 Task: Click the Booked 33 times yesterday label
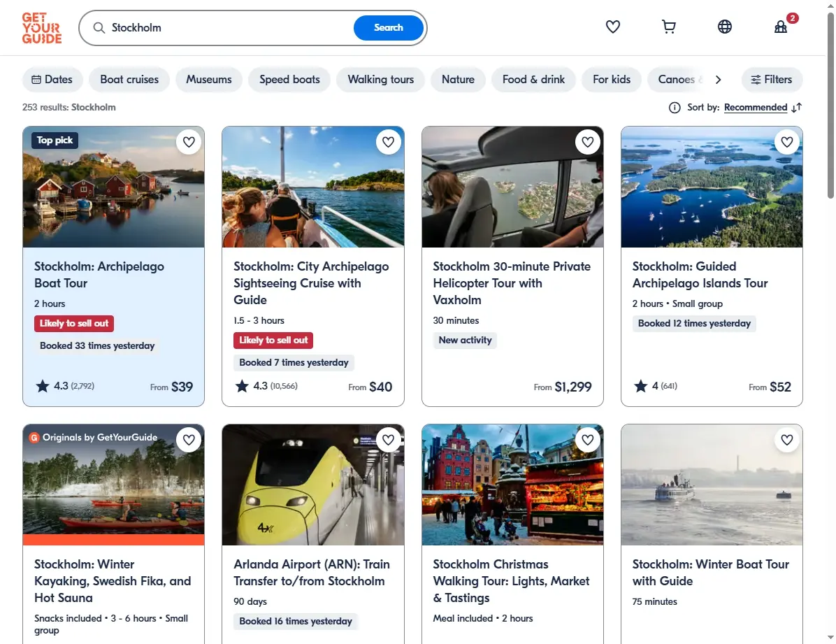point(97,345)
